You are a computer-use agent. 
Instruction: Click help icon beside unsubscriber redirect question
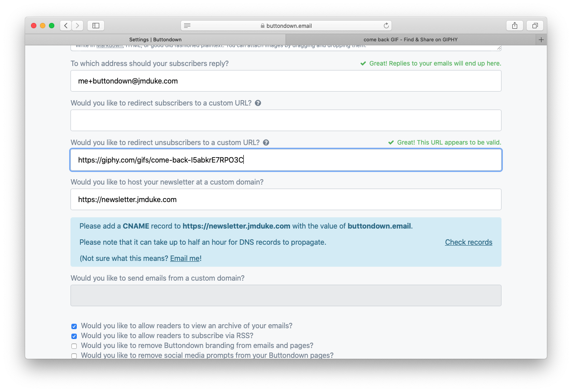click(x=266, y=143)
